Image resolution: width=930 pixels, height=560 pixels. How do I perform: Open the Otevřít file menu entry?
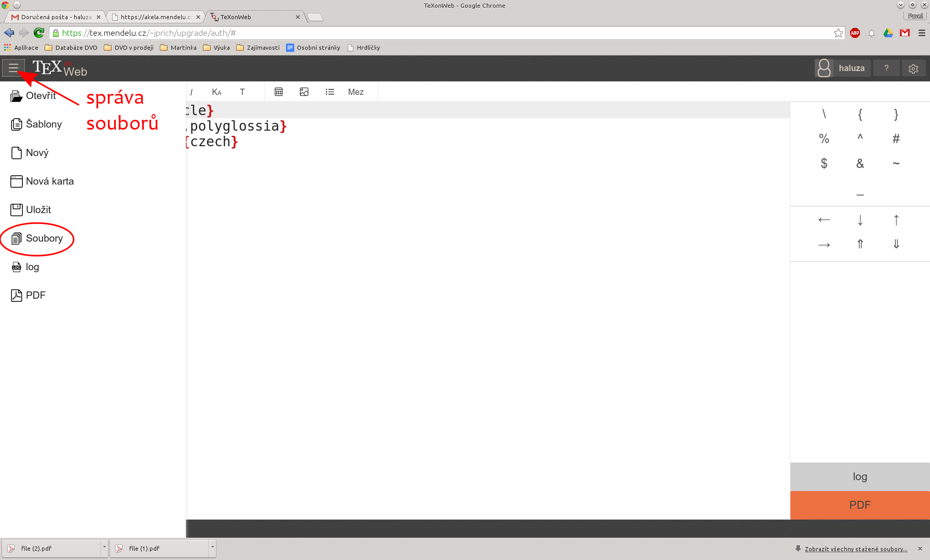33,96
